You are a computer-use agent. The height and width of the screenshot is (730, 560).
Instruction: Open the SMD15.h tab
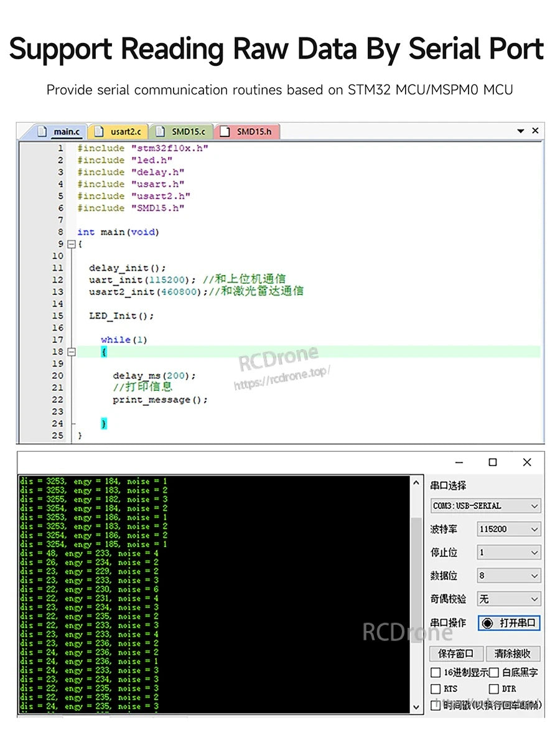click(x=247, y=132)
